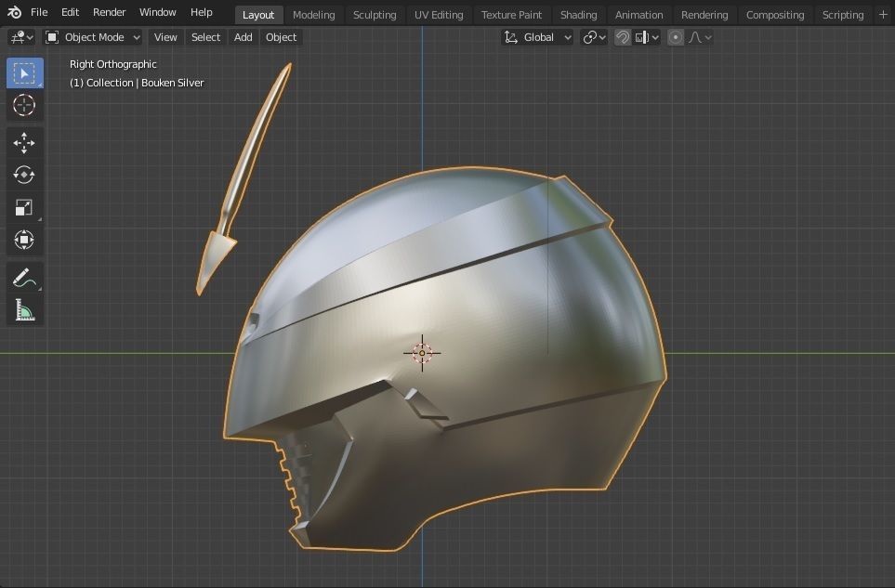Screen dimensions: 895x588
Task: Select the Move tool
Action: (24, 142)
